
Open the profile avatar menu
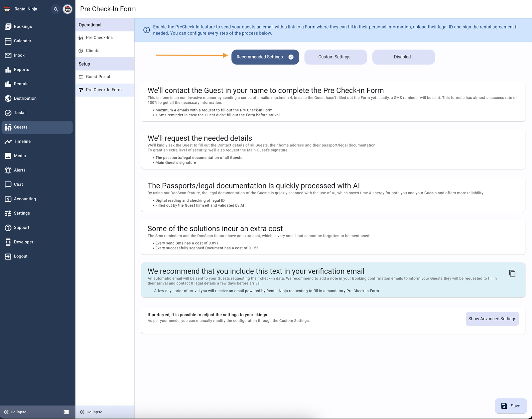[x=67, y=9]
